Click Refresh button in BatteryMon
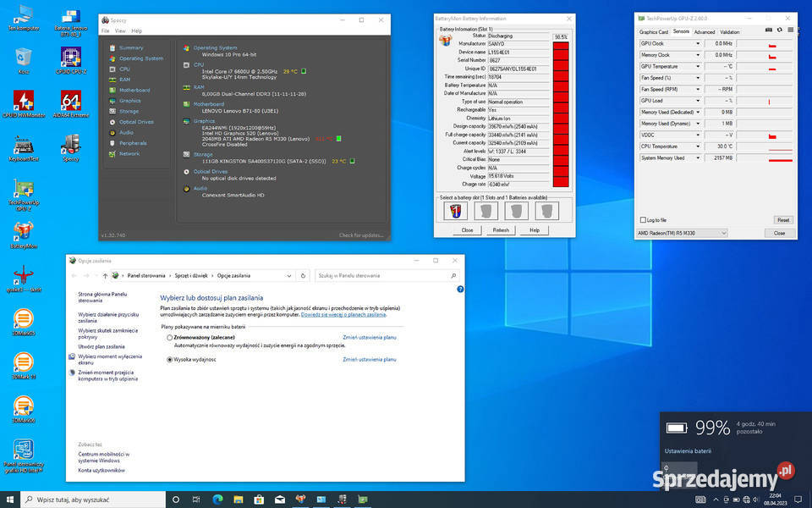Viewport: 812px width, 508px height. pyautogui.click(x=501, y=230)
